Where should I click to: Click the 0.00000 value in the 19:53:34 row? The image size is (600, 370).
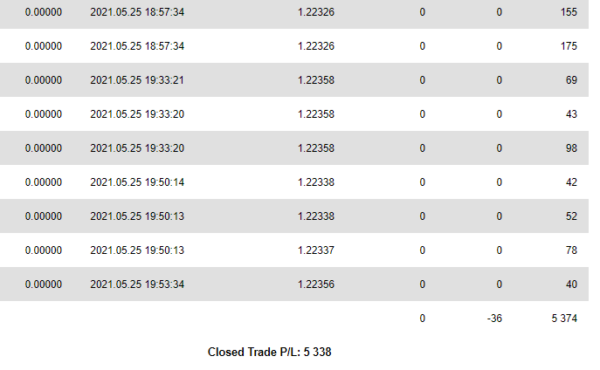tap(43, 284)
